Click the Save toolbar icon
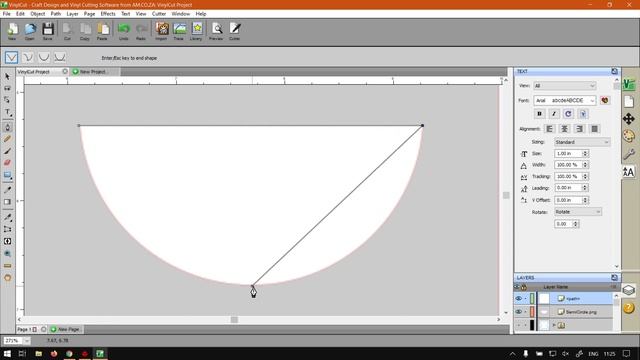The width and height of the screenshot is (640, 360). [x=48, y=31]
